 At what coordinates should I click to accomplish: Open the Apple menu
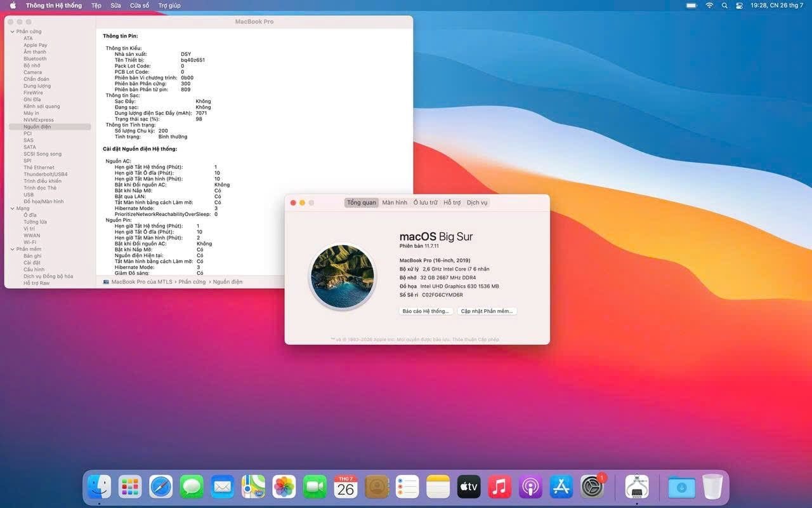click(x=13, y=5)
